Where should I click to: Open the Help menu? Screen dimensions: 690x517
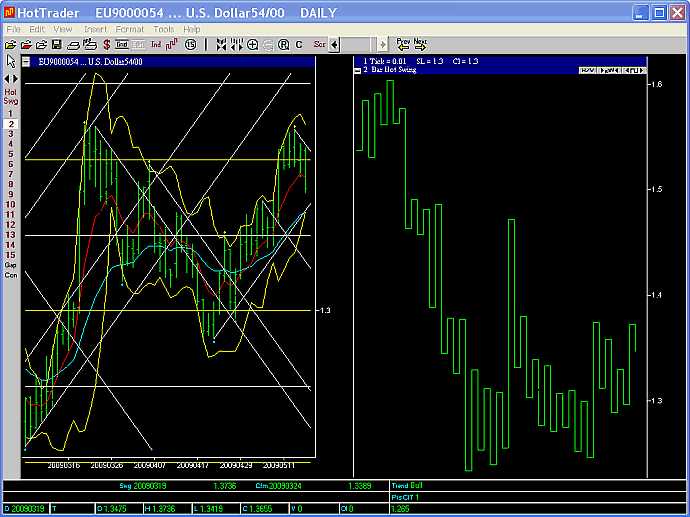tap(192, 29)
